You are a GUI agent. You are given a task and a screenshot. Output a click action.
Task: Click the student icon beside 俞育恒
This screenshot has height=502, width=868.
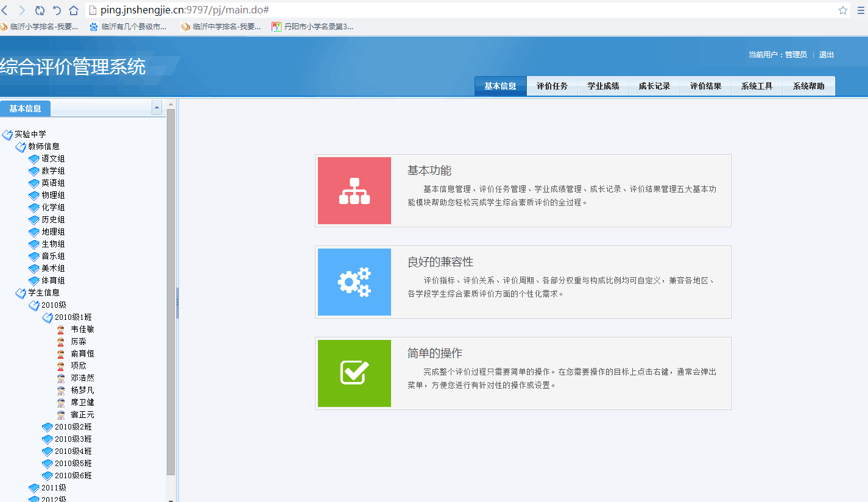point(61,353)
